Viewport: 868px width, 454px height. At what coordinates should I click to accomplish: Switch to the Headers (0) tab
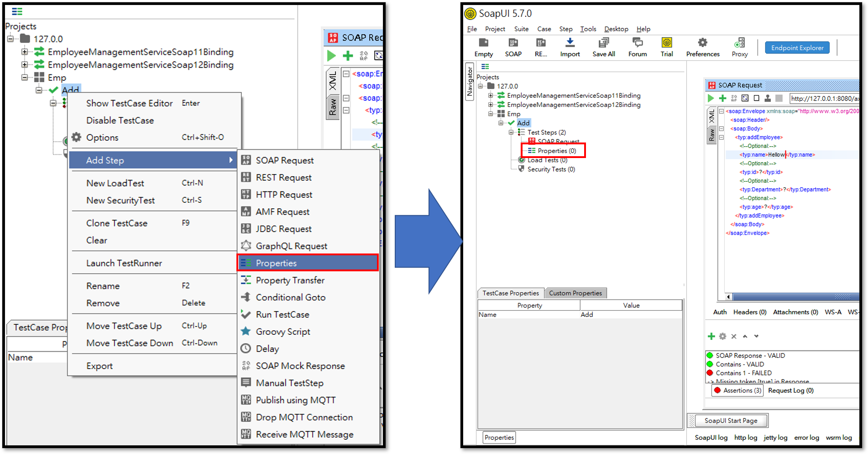point(749,312)
